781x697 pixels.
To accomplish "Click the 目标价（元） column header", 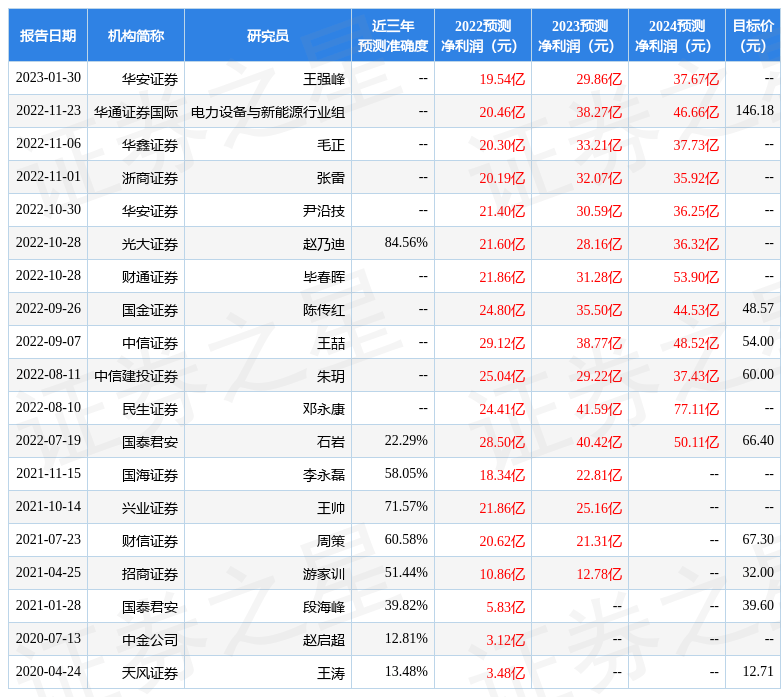I will tap(752, 36).
